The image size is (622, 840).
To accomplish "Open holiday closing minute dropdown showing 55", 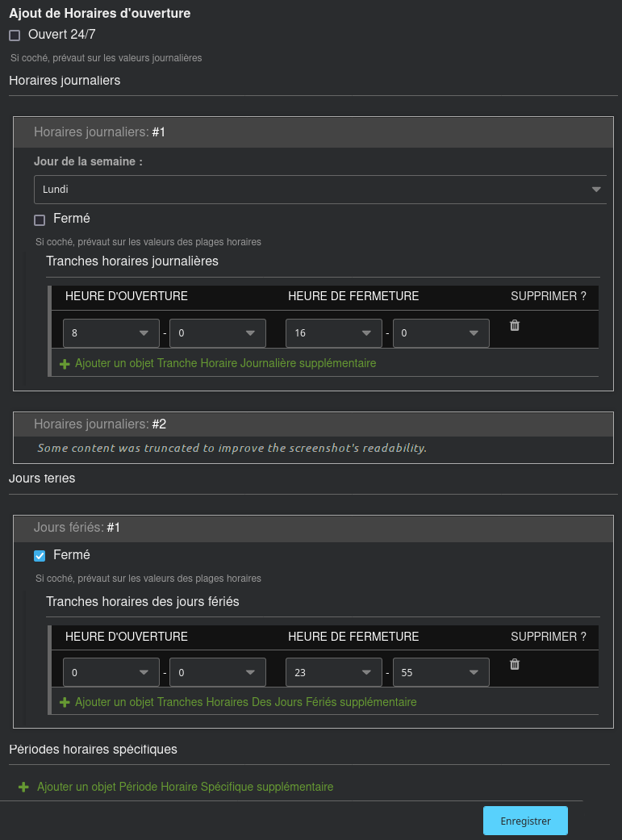I will tap(441, 672).
